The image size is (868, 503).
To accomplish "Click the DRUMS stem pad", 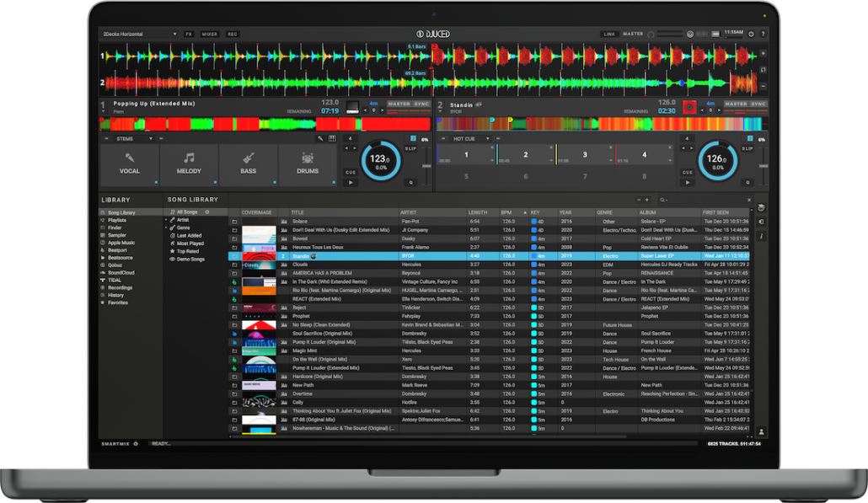I will (x=307, y=164).
